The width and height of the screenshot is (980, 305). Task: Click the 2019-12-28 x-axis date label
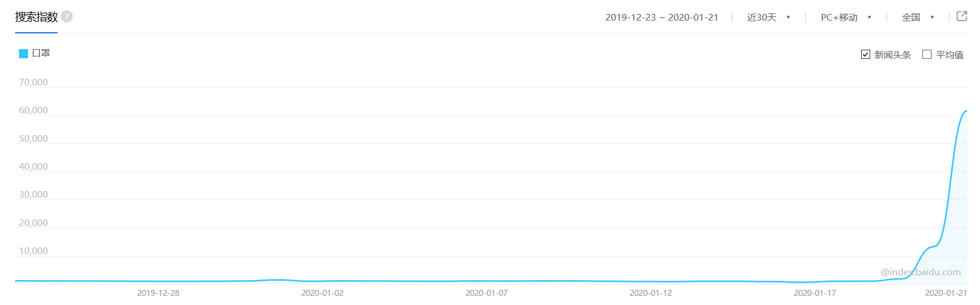coord(158,293)
